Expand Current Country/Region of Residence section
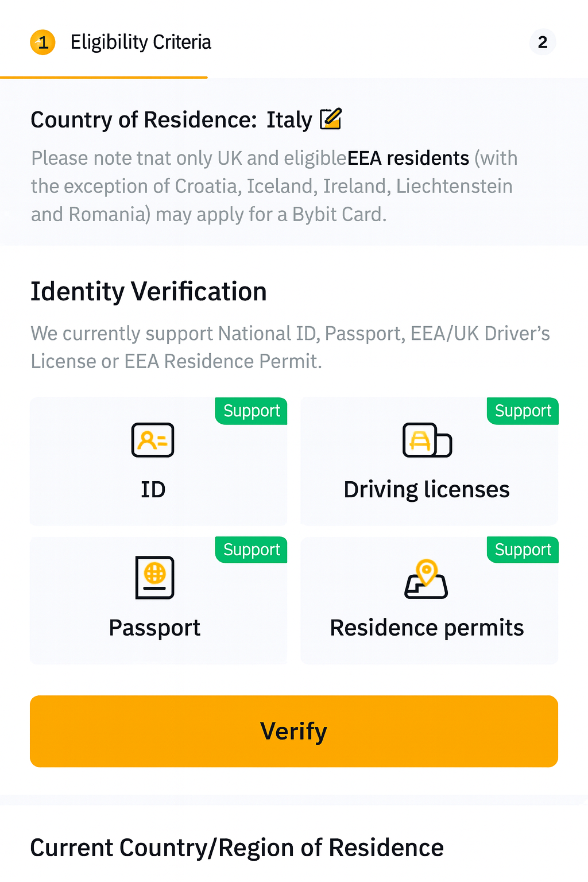 pos(237,847)
